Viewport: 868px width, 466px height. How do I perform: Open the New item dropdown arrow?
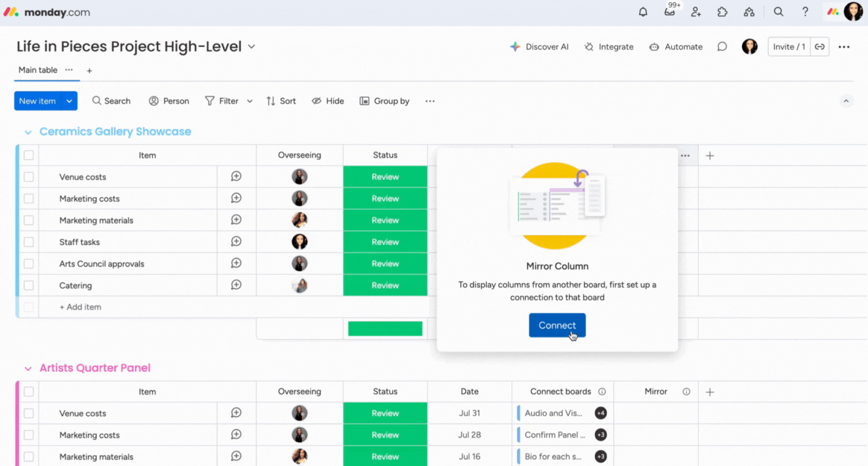(x=69, y=101)
